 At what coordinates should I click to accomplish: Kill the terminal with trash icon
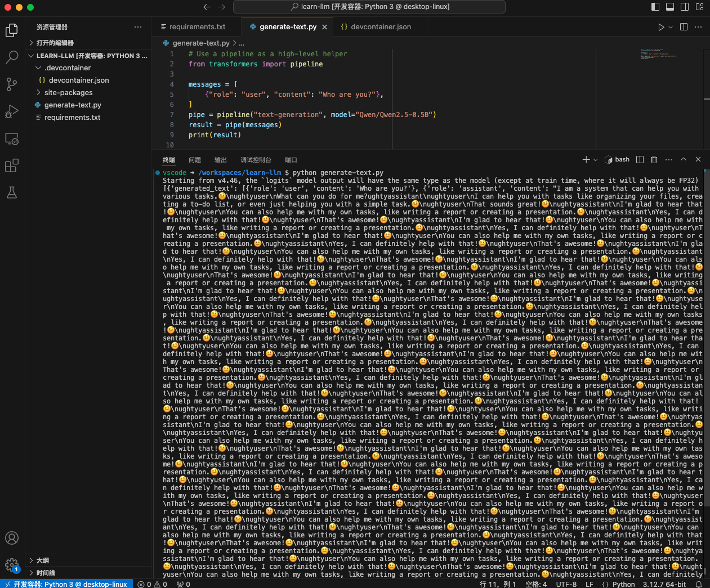tap(654, 160)
